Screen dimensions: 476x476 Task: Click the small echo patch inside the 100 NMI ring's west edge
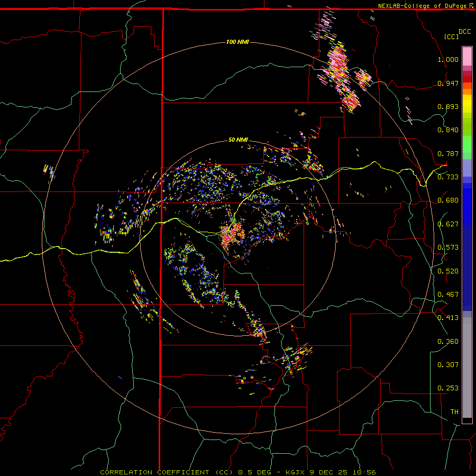pyautogui.click(x=49, y=172)
